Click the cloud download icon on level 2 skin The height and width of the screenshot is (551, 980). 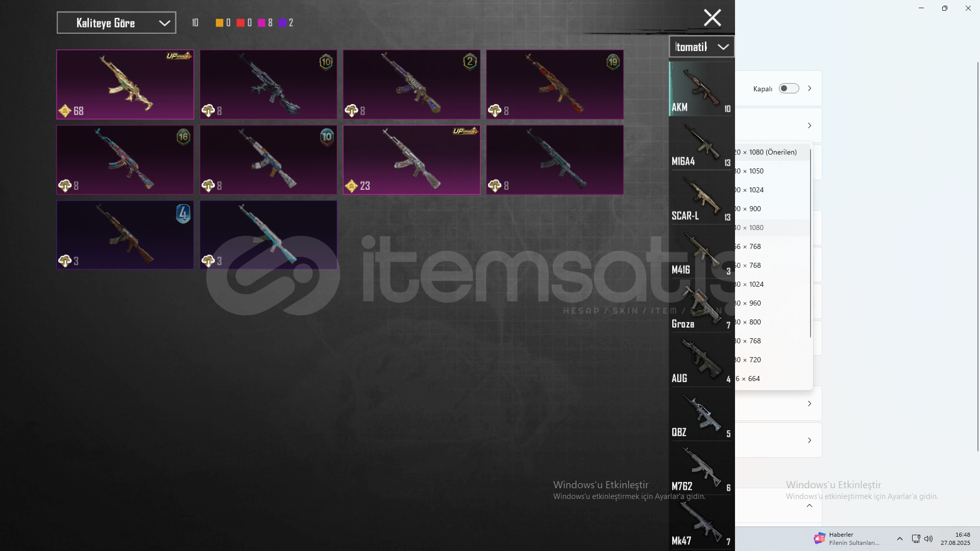point(351,111)
